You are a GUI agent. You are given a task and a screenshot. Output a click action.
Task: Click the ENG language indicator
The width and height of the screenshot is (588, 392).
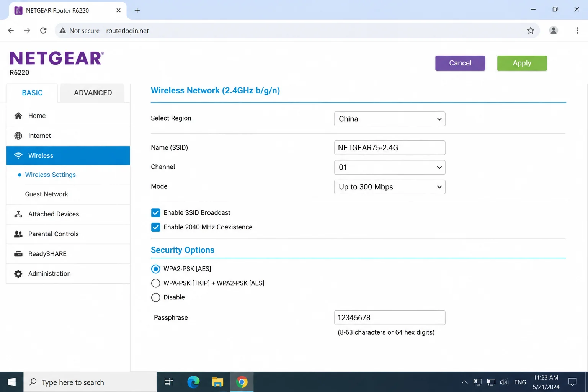point(520,382)
